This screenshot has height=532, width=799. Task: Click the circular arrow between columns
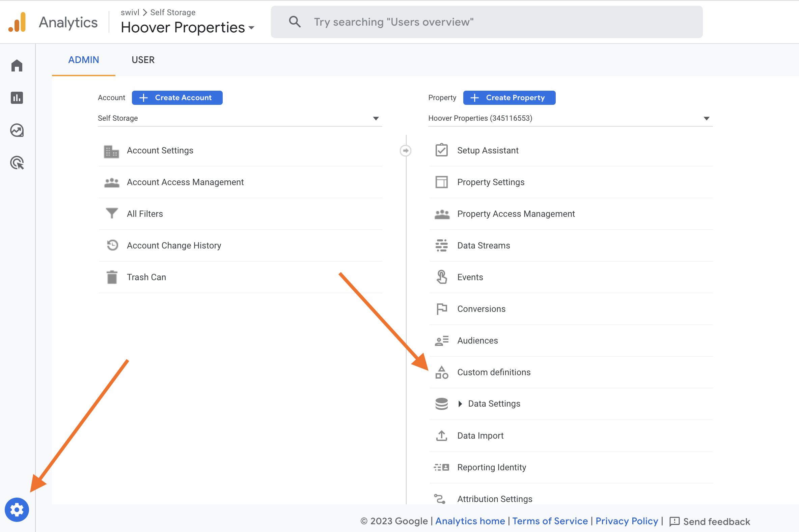point(406,150)
